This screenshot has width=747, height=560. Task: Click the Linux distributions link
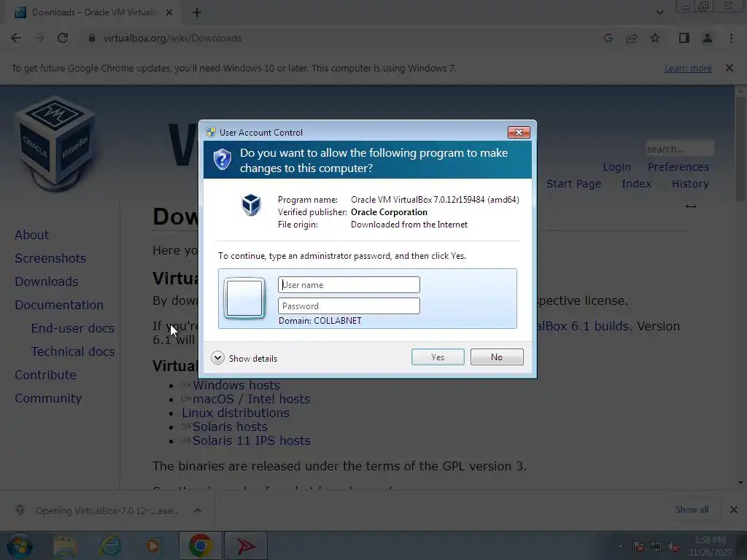pos(236,413)
